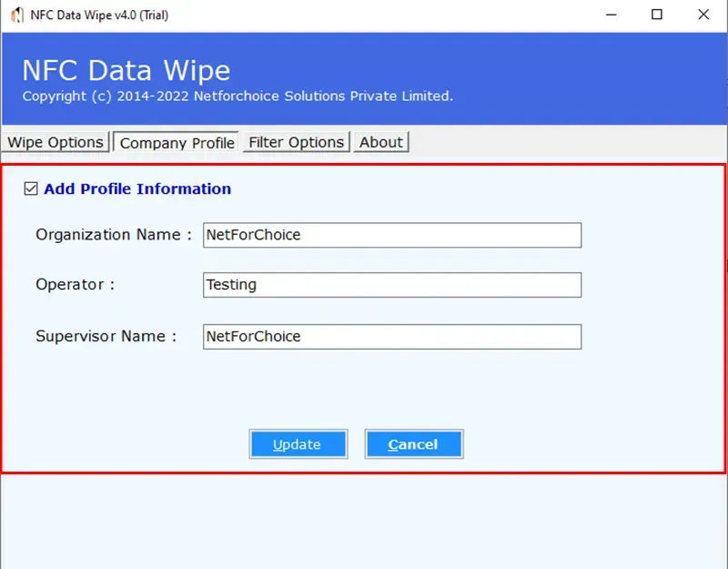The width and height of the screenshot is (728, 569).
Task: Uncheck the Add Profile Information checkbox
Action: tap(31, 188)
